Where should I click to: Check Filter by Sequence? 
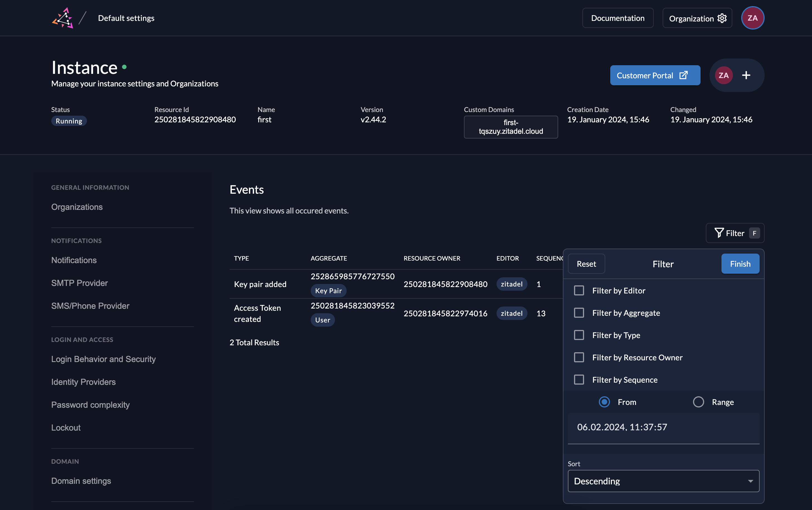[579, 380]
